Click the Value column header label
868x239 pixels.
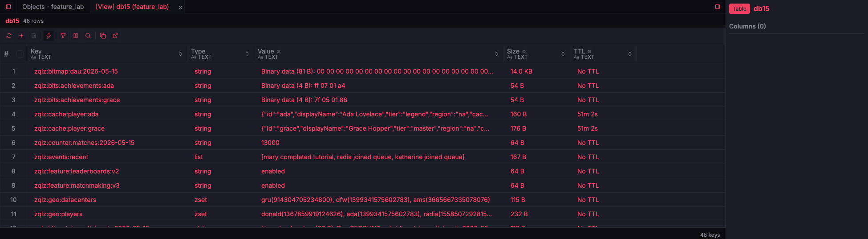[266, 51]
